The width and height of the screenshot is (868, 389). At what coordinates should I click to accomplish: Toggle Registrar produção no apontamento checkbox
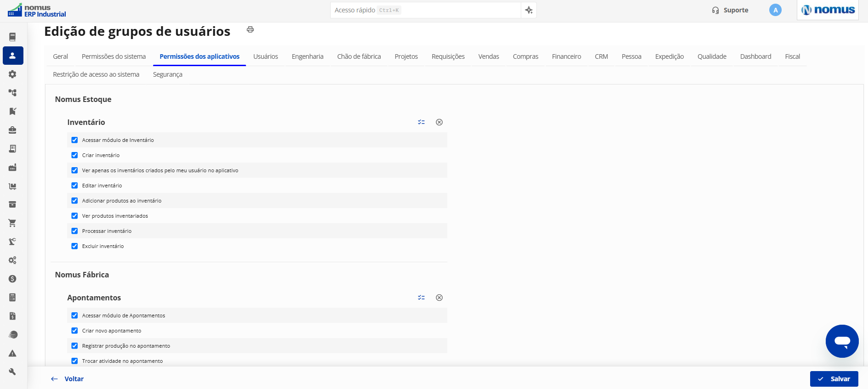coord(74,346)
